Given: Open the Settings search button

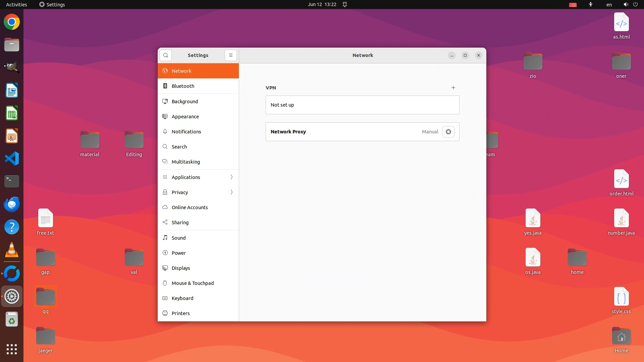Looking at the screenshot, I should (165, 55).
